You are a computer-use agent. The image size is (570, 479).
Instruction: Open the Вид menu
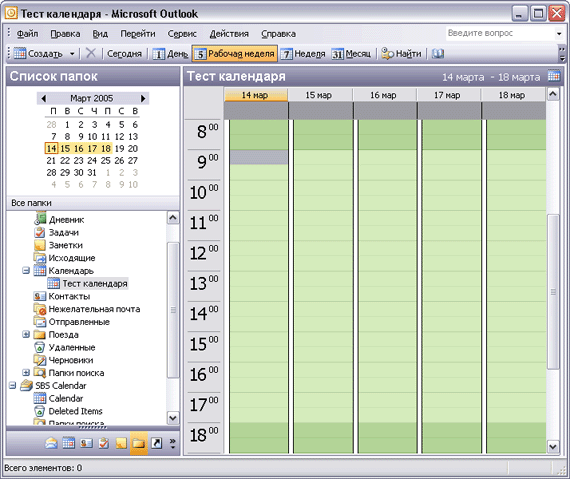pos(100,34)
